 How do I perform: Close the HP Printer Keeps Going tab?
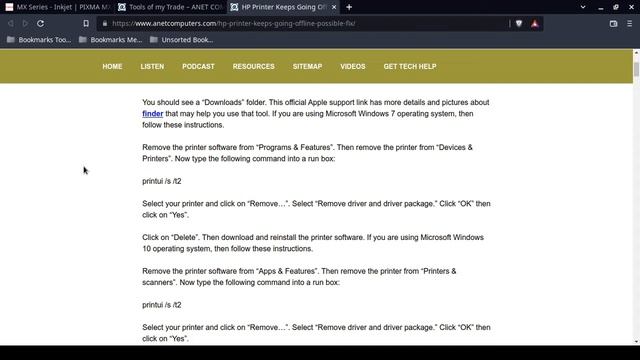click(x=334, y=7)
